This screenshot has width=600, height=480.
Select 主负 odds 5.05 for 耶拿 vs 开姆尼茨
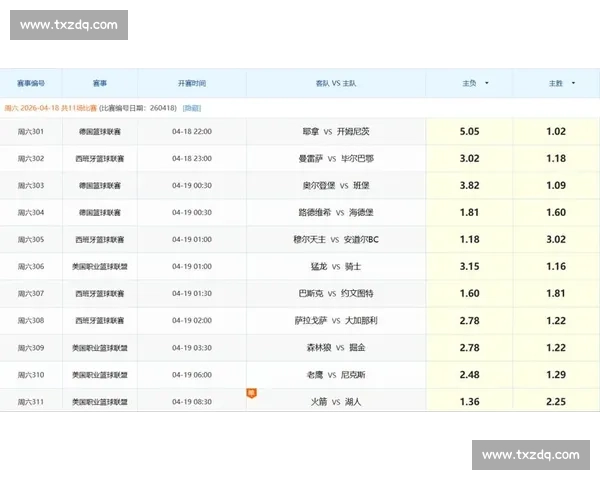(469, 131)
